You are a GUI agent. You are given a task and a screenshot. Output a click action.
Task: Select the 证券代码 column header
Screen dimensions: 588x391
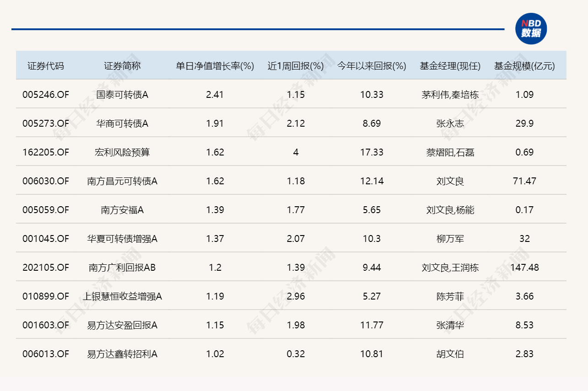46,65
